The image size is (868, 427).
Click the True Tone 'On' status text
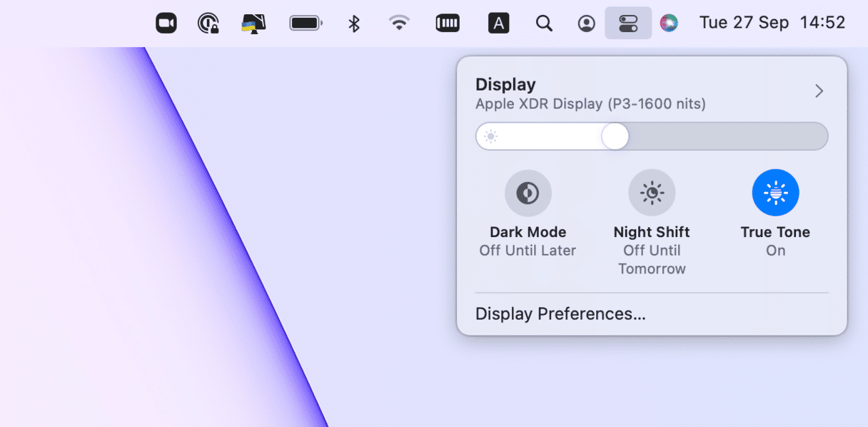[x=776, y=251]
